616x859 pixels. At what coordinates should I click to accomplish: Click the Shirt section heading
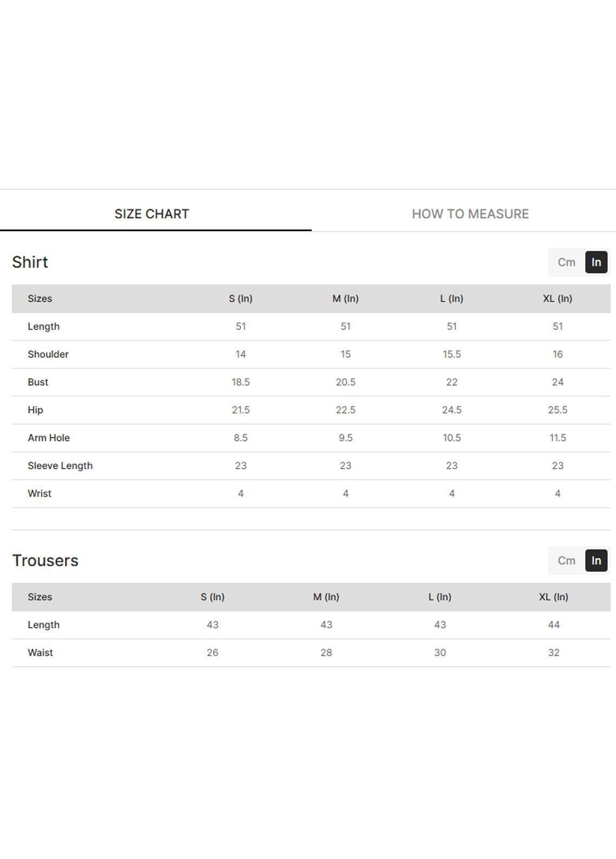click(x=30, y=262)
